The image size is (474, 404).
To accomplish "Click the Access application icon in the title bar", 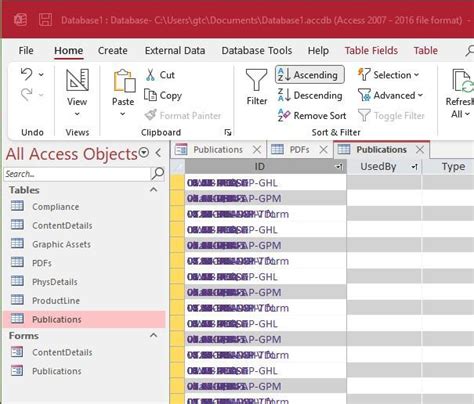I will coord(20,20).
